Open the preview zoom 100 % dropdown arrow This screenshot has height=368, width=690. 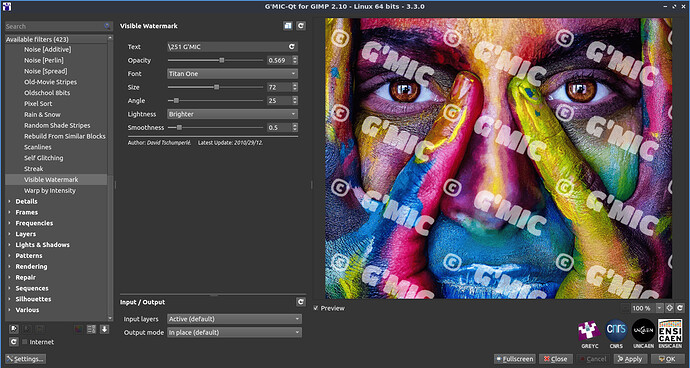pos(660,308)
